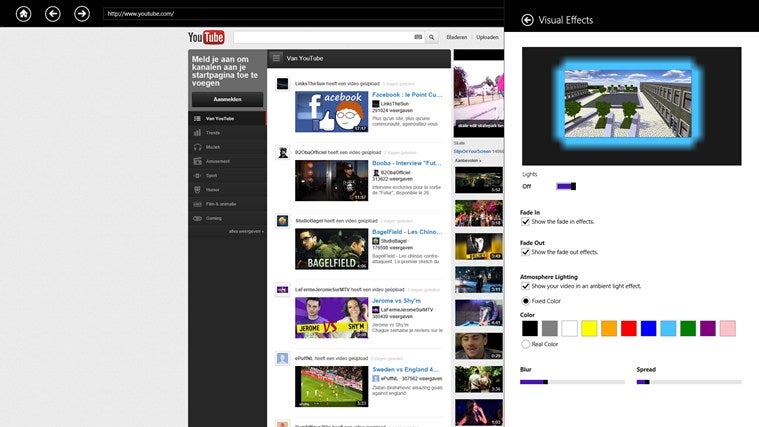The height and width of the screenshot is (427, 759).
Task: Open StudioBagel channel avatar
Action: [x=282, y=221]
